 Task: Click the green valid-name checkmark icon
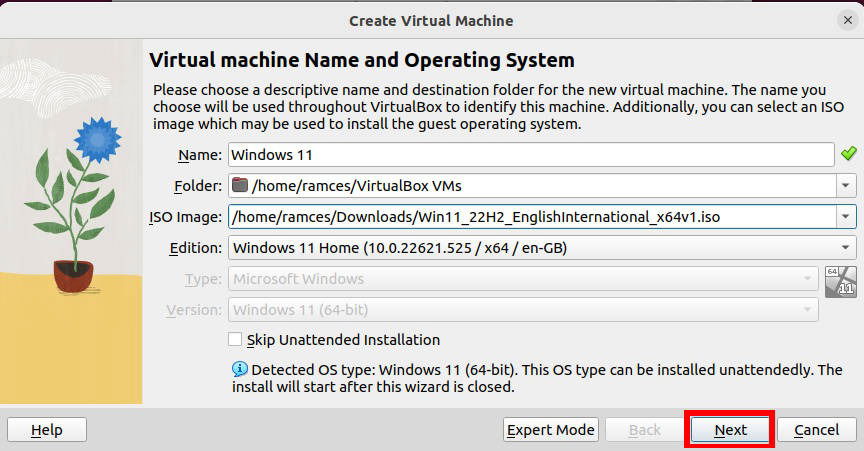click(x=848, y=154)
